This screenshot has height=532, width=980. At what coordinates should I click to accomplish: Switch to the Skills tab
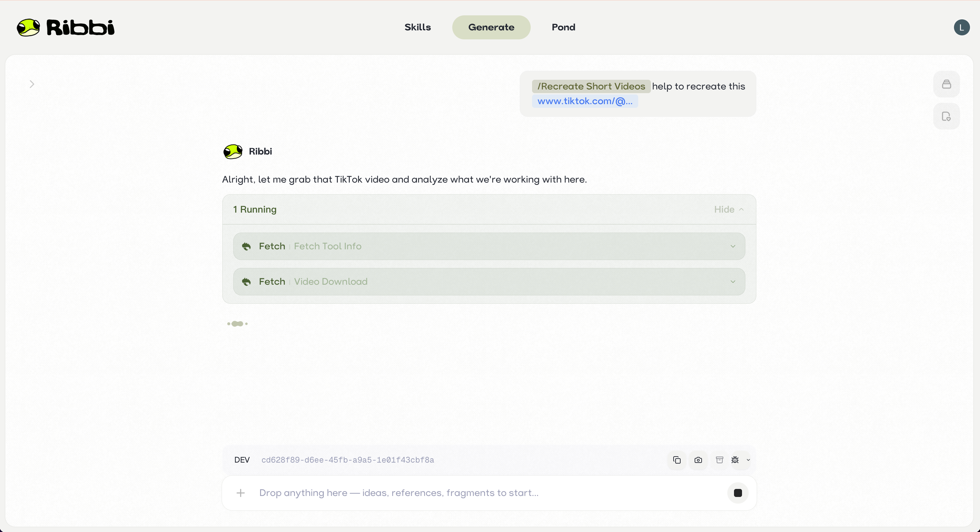(417, 27)
